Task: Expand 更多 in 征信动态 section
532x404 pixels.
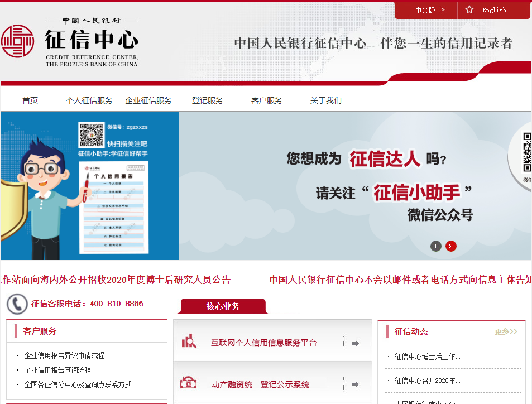Action: coord(506,331)
